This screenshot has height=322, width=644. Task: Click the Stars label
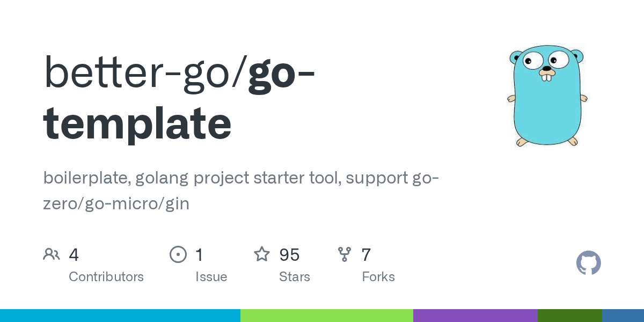[x=295, y=277]
